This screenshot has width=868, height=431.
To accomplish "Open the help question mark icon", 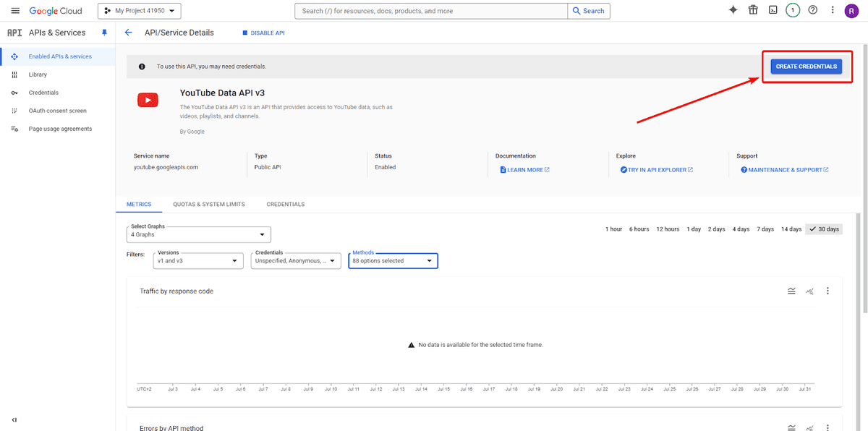I will [812, 10].
